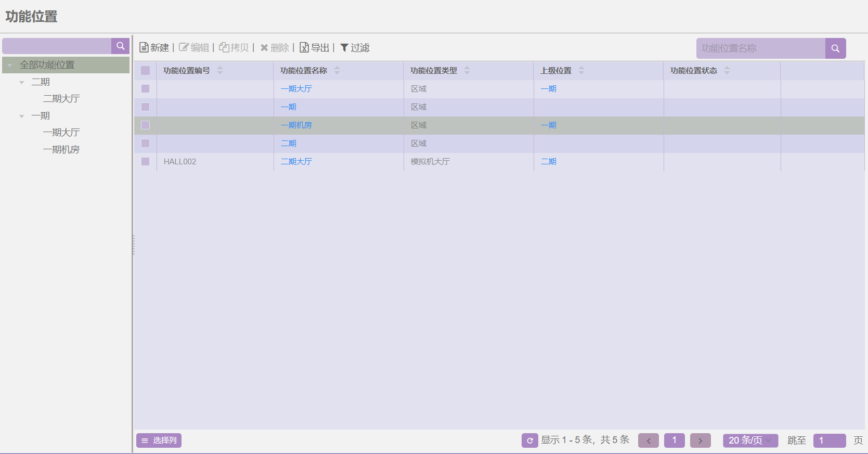The height and width of the screenshot is (454, 868).
Task: Select 一期大厅 in the tree
Action: coord(61,133)
